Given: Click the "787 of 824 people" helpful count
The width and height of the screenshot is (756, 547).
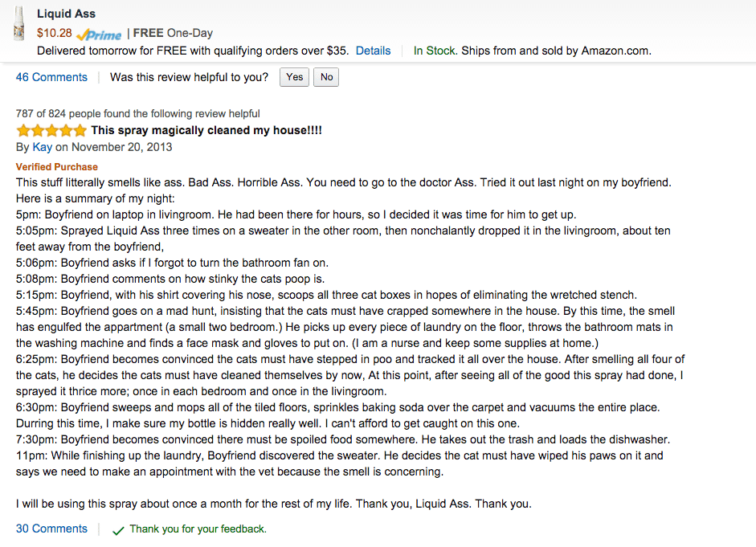Looking at the screenshot, I should [x=137, y=114].
